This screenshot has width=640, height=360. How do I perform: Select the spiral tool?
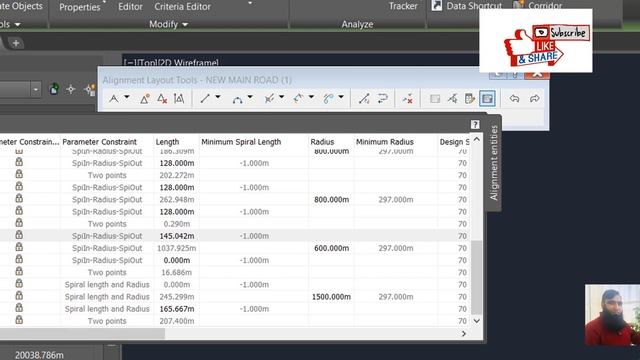pyautogui.click(x=328, y=98)
